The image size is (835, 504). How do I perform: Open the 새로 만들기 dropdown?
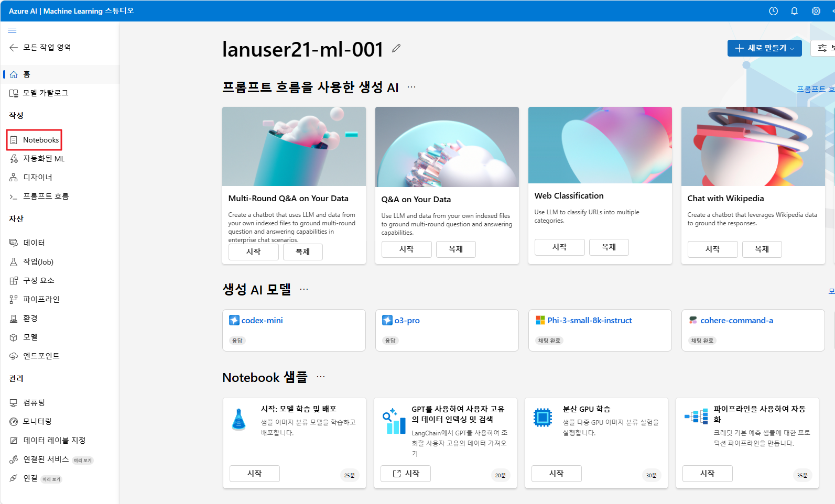click(x=764, y=48)
